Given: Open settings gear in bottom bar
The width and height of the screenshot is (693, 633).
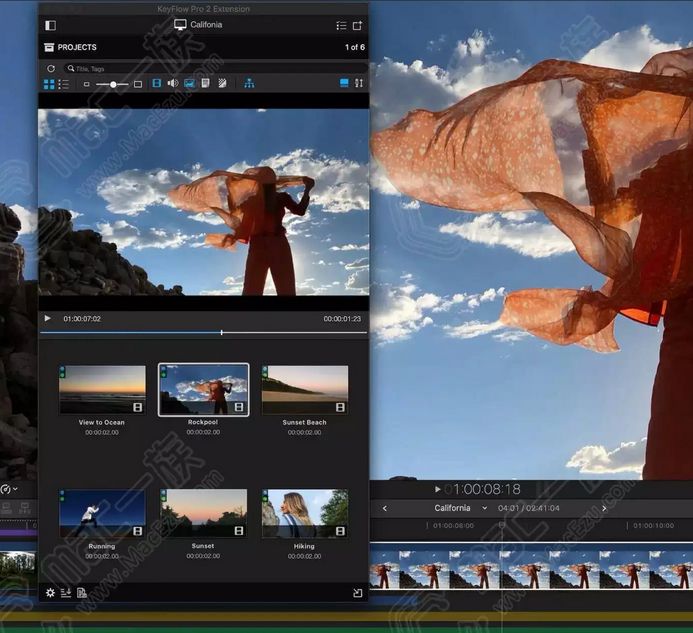Looking at the screenshot, I should click(51, 593).
